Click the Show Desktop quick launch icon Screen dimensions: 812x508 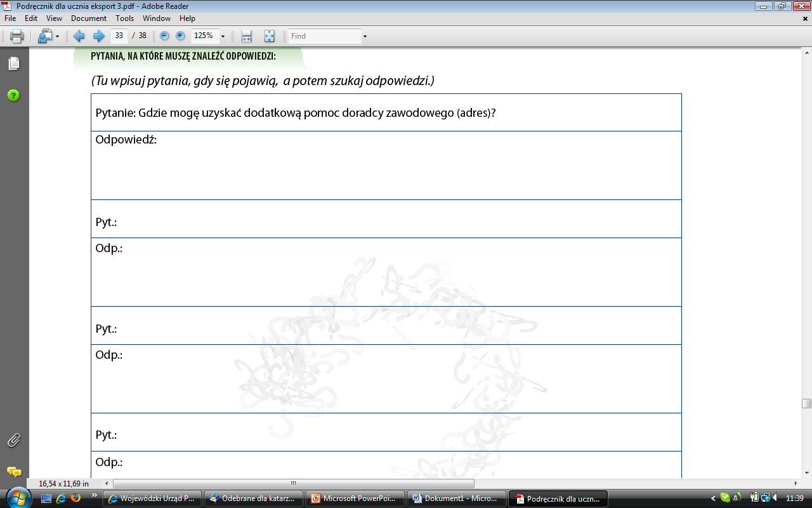(46, 498)
